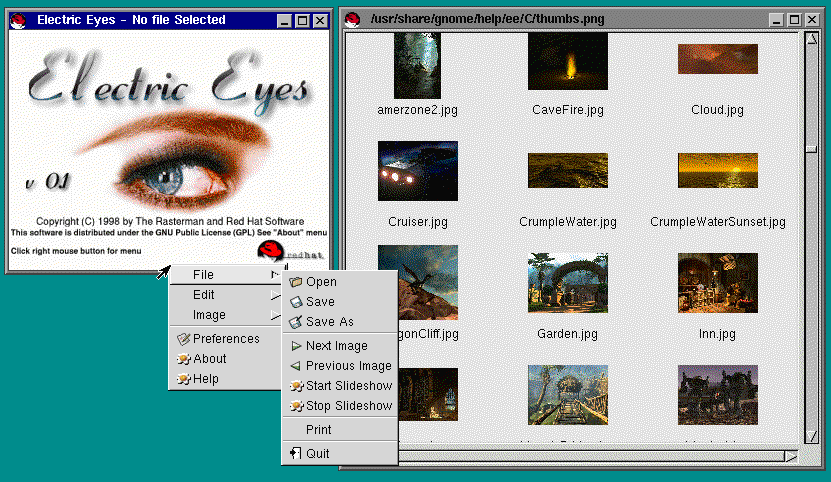Click the Save disk icon

(x=296, y=302)
